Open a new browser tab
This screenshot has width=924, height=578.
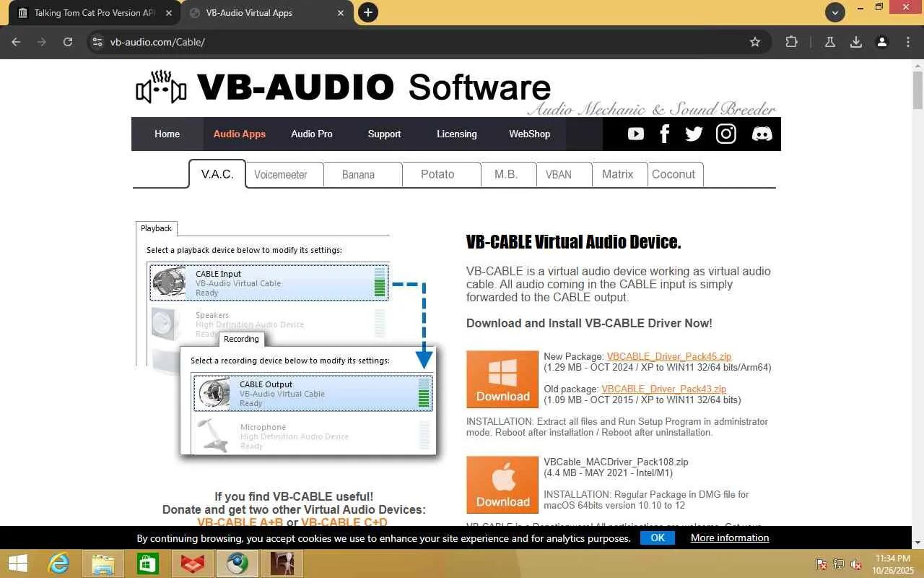click(x=368, y=12)
